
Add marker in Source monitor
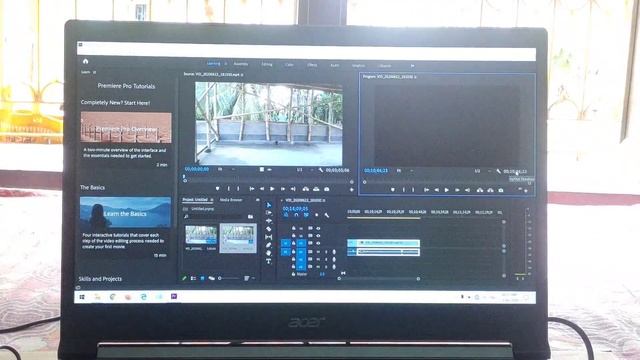pos(218,189)
